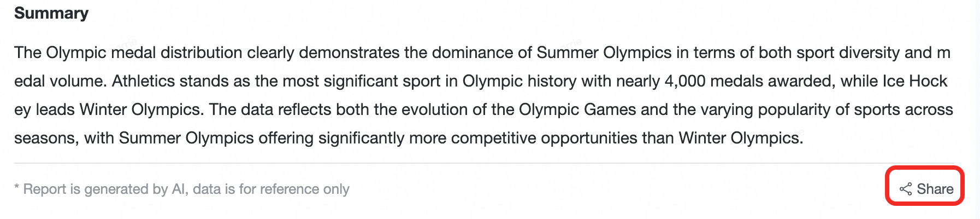
Task: Click the word "Athletics" in the summary
Action: [143, 81]
